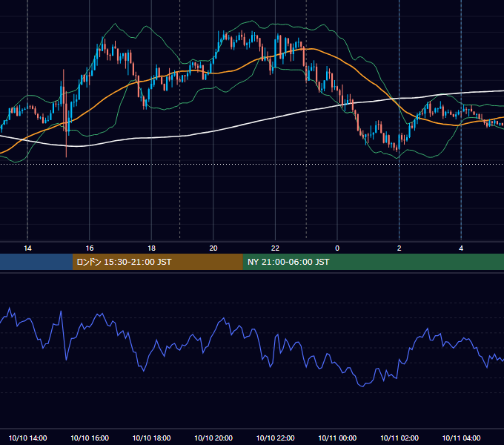Screen dimensions: 504x445
Task: Click the 18 hour label on time axis
Action: (151, 248)
